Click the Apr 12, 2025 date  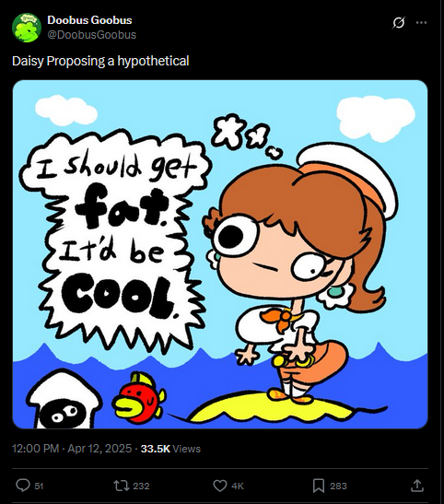(x=99, y=449)
